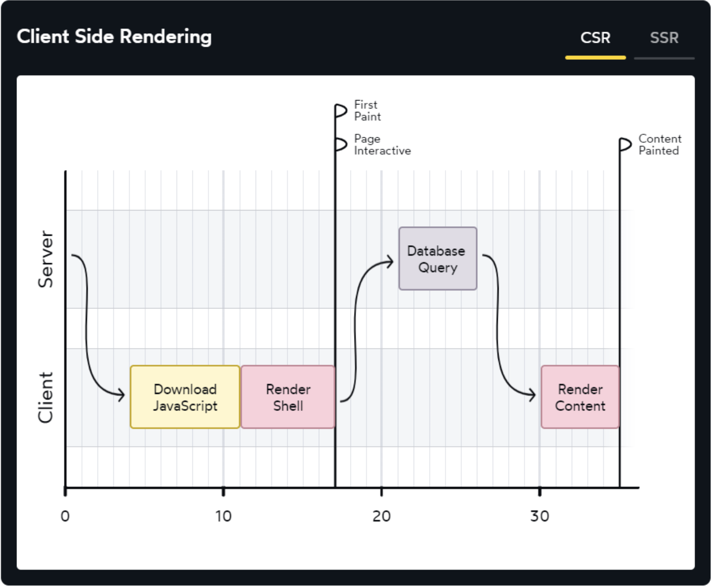Switch to the SSR tab
Image resolution: width=713 pixels, height=588 pixels.
click(x=665, y=38)
